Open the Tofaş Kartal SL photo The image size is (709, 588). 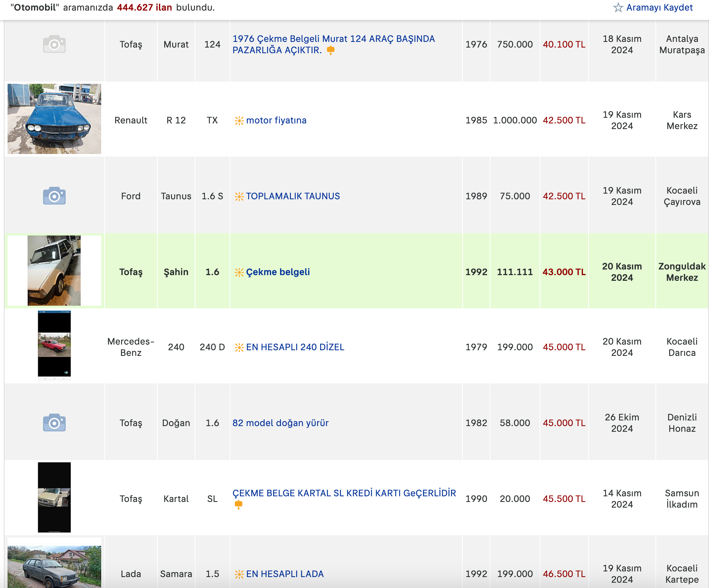[x=54, y=497]
